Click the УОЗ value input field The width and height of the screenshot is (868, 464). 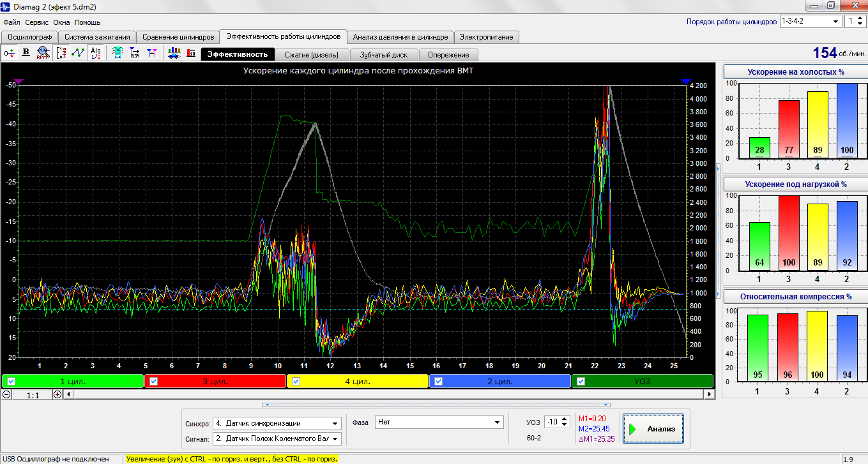pyautogui.click(x=552, y=423)
